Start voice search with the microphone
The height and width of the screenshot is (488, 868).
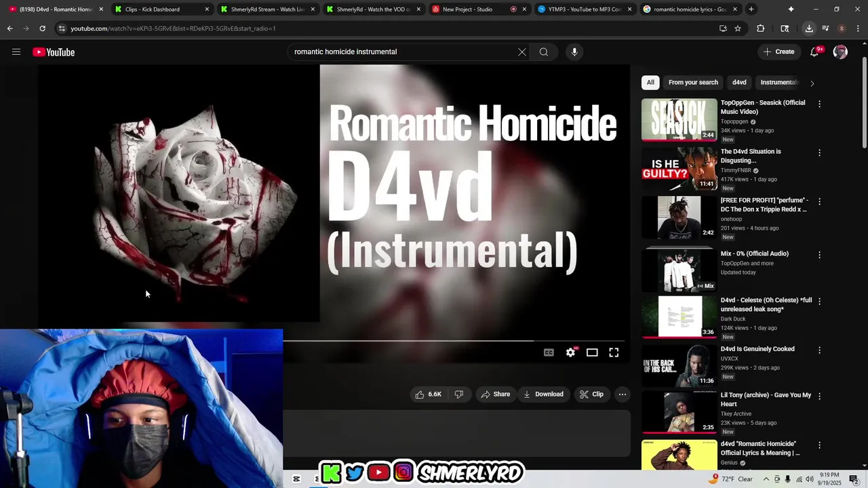pyautogui.click(x=574, y=52)
